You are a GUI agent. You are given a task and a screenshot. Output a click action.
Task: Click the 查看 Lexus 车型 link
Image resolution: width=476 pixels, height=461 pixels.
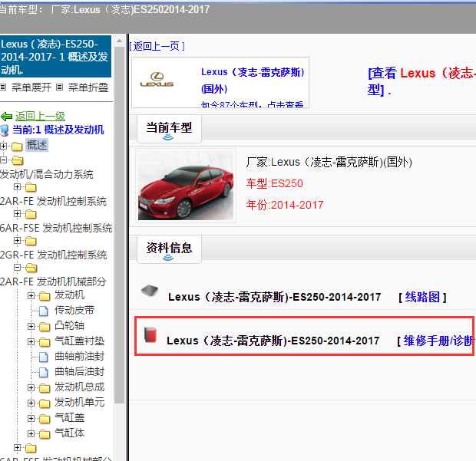(421, 81)
